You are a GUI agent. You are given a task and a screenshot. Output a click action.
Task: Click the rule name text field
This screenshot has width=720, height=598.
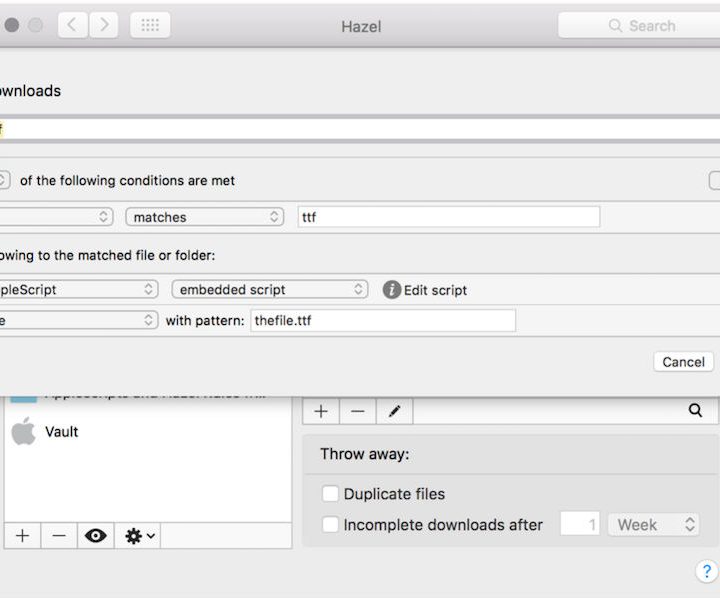click(x=360, y=129)
